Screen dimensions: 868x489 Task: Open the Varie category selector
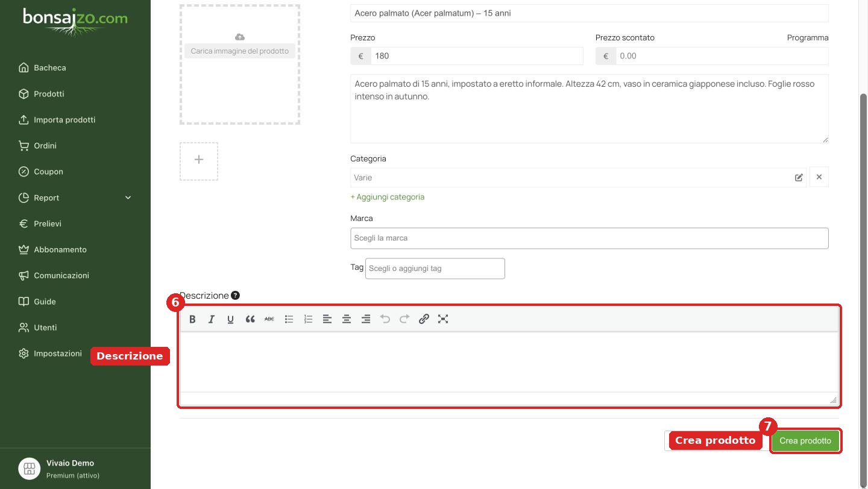click(578, 177)
